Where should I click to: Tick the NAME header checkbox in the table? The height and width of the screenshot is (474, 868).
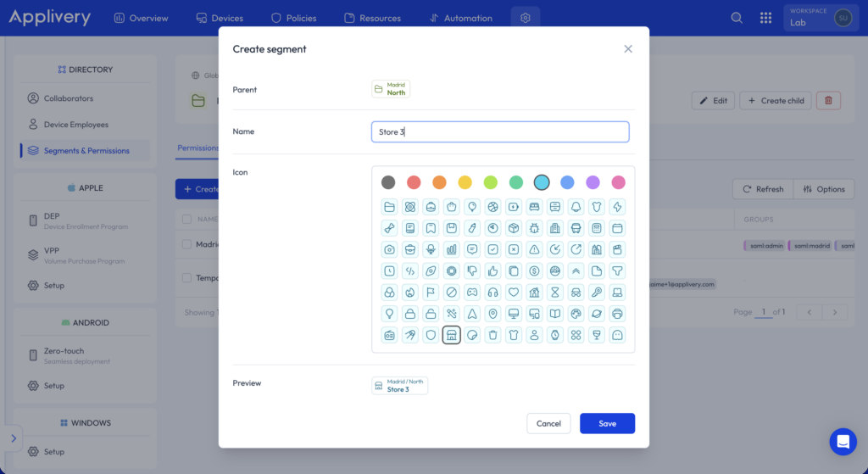(186, 220)
